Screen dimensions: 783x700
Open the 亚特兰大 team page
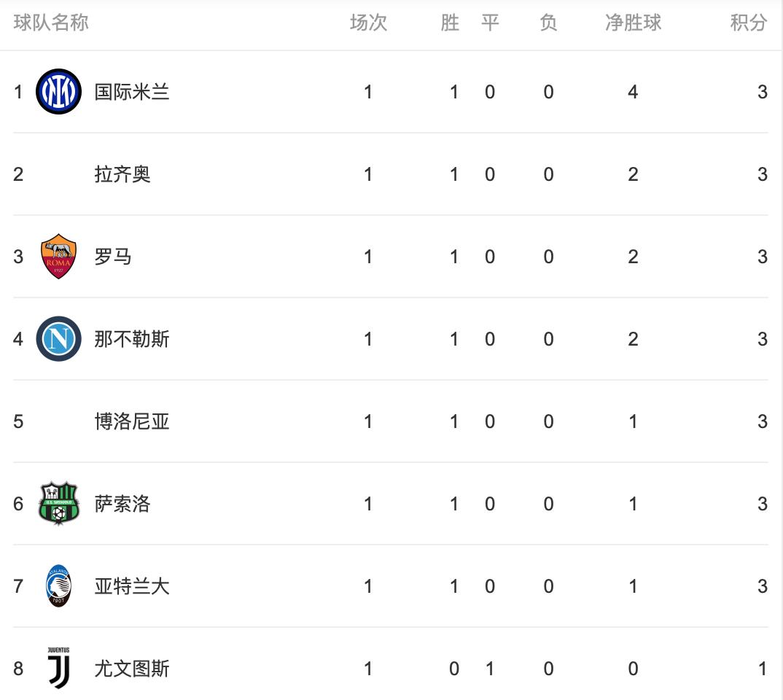[132, 586]
